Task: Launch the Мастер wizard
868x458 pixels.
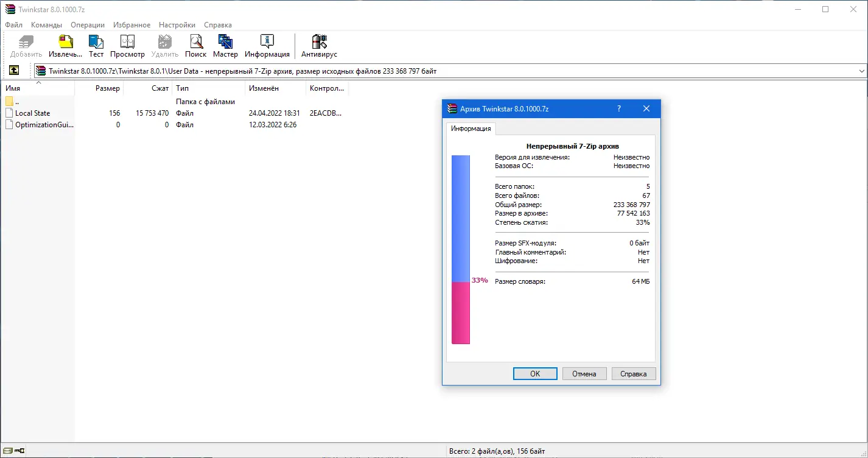Action: pos(225,44)
